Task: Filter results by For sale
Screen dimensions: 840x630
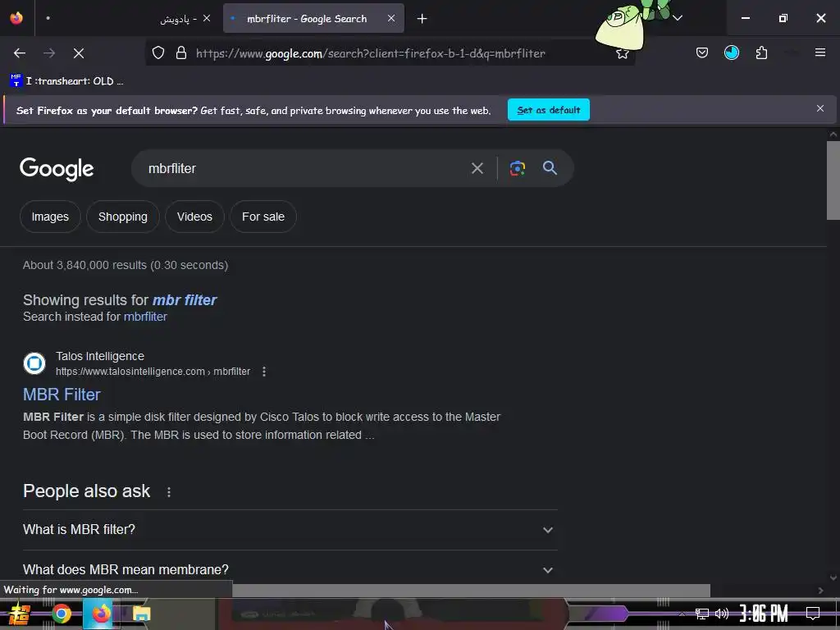Action: click(x=263, y=217)
